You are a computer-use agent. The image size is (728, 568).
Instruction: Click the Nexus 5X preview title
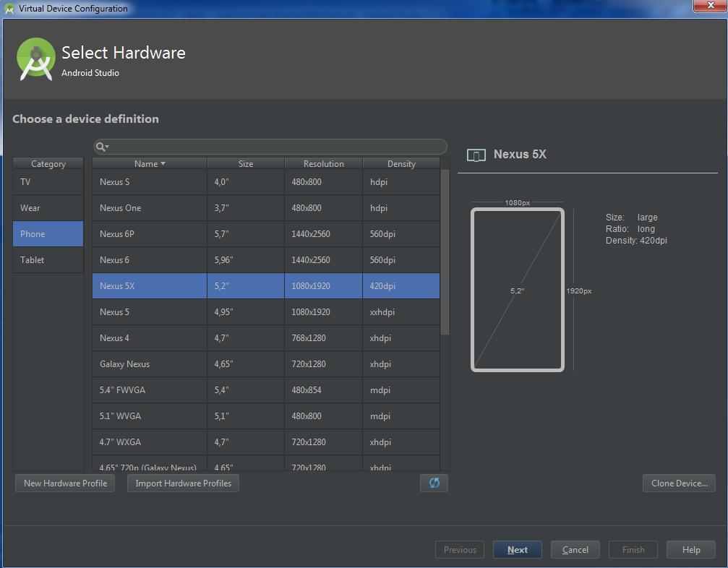pyautogui.click(x=520, y=154)
